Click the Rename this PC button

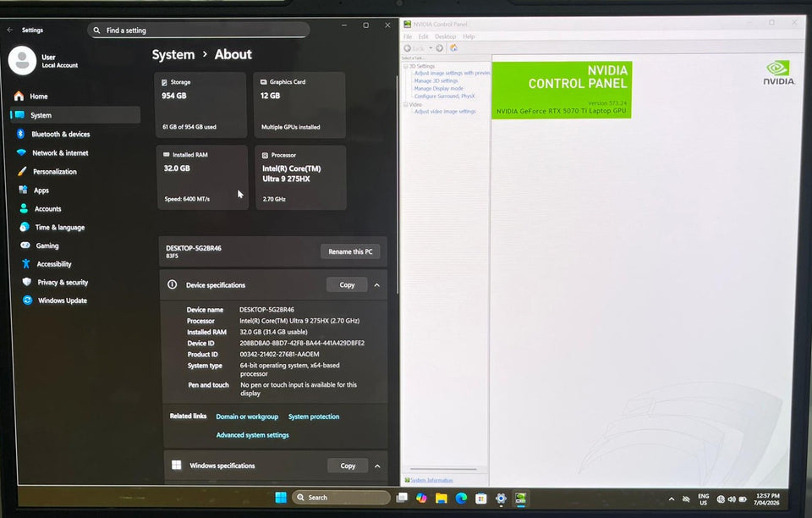(x=348, y=251)
